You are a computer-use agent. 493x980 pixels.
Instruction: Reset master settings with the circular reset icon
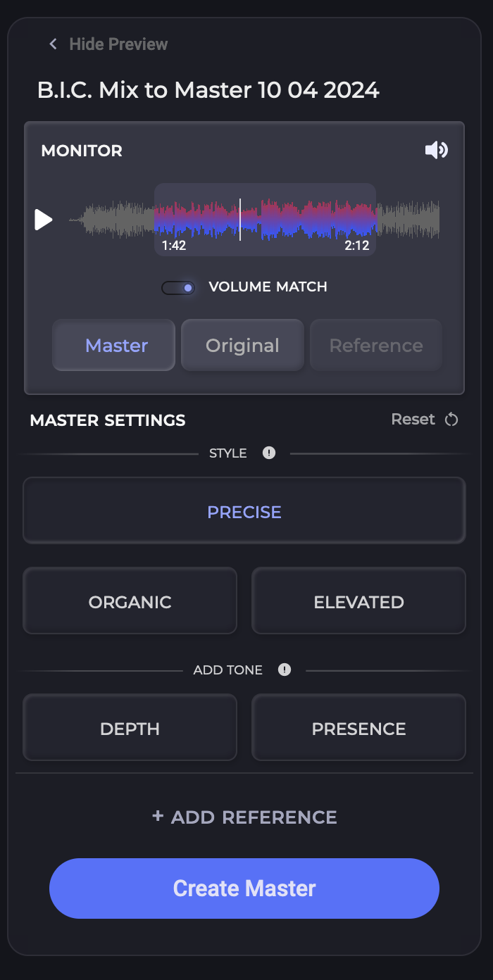click(x=453, y=419)
